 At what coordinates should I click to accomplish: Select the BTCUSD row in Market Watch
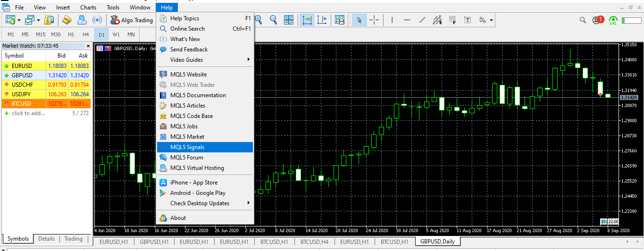coord(46,104)
